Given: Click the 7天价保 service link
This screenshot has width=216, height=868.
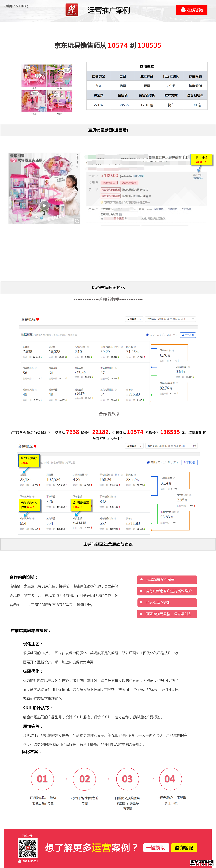Looking at the screenshot, I should pyautogui.click(x=186, y=209).
